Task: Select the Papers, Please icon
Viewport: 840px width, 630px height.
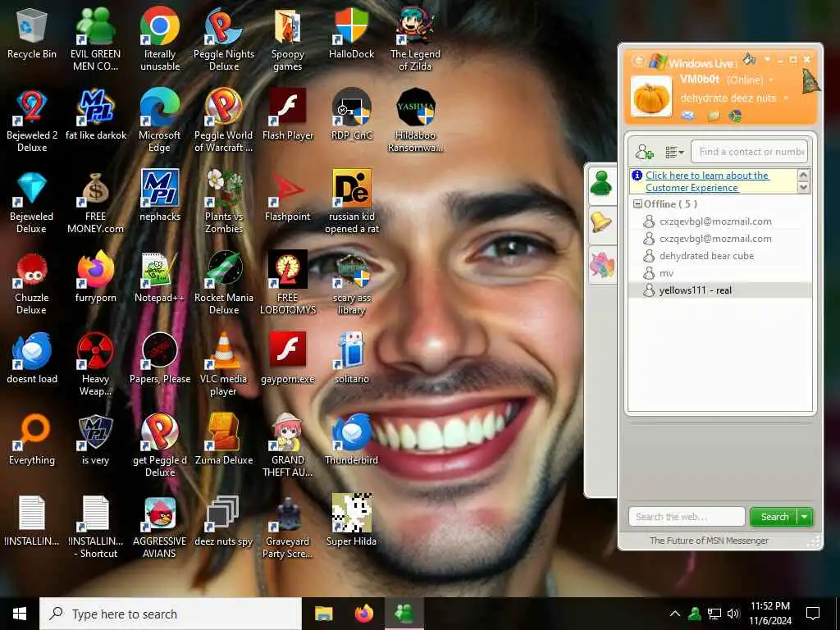Action: click(160, 358)
